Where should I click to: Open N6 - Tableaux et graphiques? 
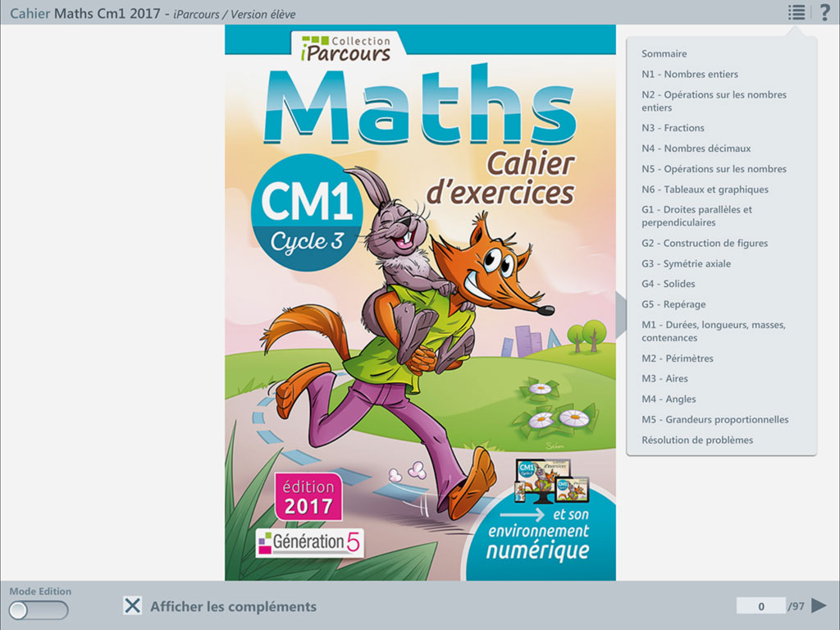pyautogui.click(x=705, y=189)
